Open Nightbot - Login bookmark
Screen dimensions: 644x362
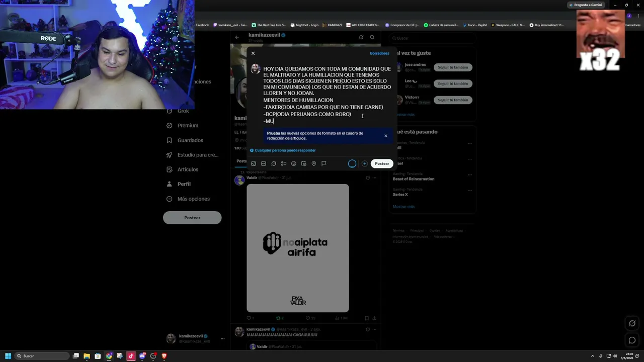pyautogui.click(x=304, y=25)
